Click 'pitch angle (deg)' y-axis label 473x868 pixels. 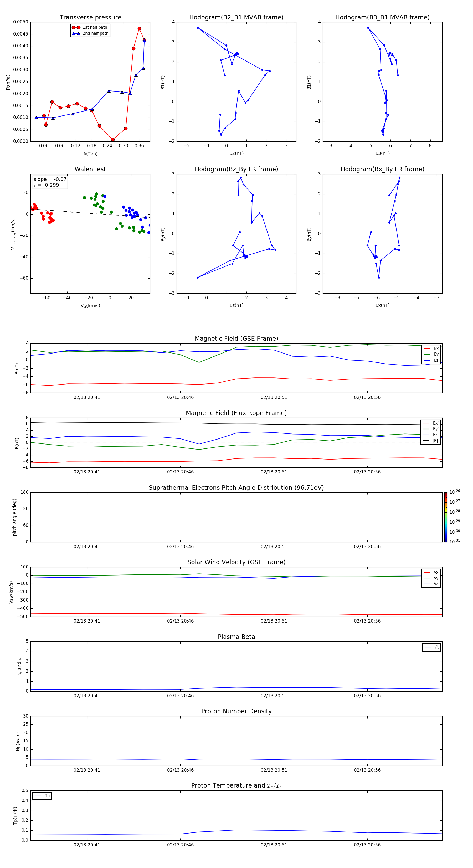pyautogui.click(x=14, y=517)
